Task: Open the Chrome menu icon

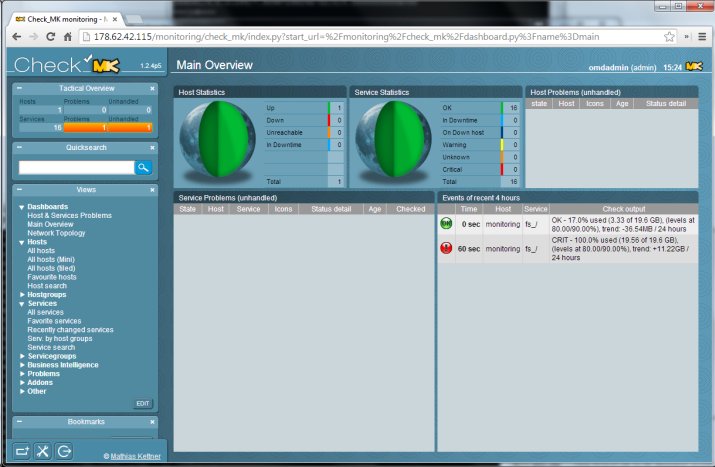Action: pyautogui.click(x=702, y=37)
